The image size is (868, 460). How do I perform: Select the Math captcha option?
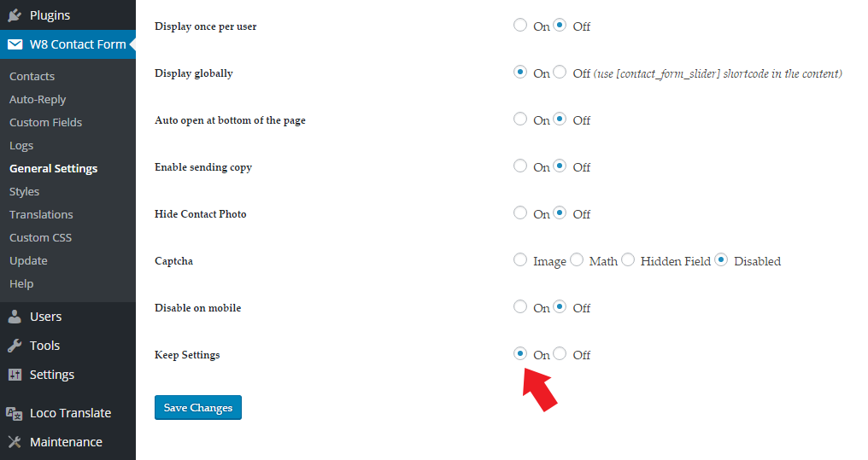(577, 259)
